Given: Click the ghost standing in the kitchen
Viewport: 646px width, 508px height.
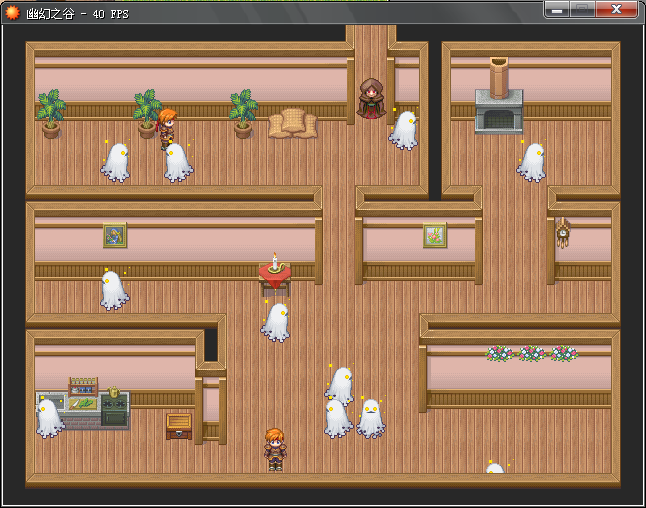Looking at the screenshot, I should [50, 418].
